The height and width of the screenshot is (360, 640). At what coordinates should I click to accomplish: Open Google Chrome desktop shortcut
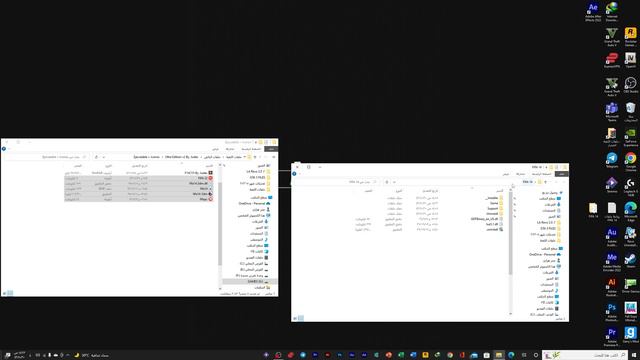(630, 161)
